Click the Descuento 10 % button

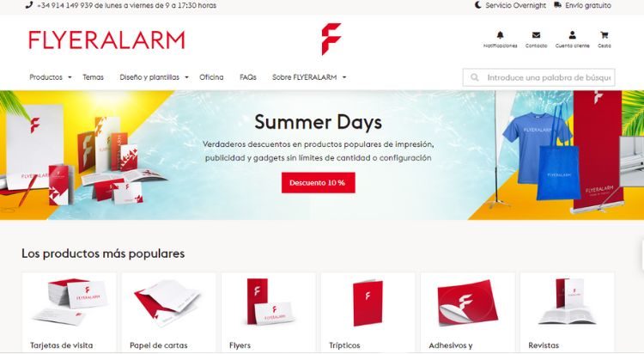point(318,182)
